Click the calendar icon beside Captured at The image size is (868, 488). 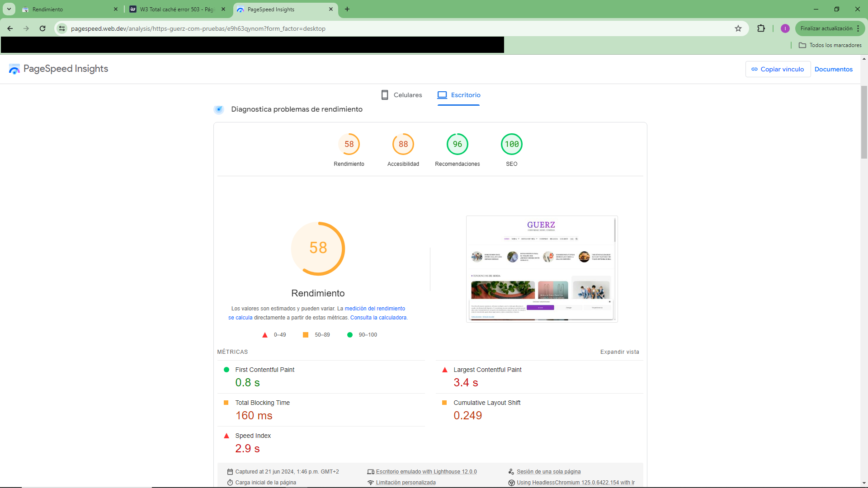click(230, 472)
